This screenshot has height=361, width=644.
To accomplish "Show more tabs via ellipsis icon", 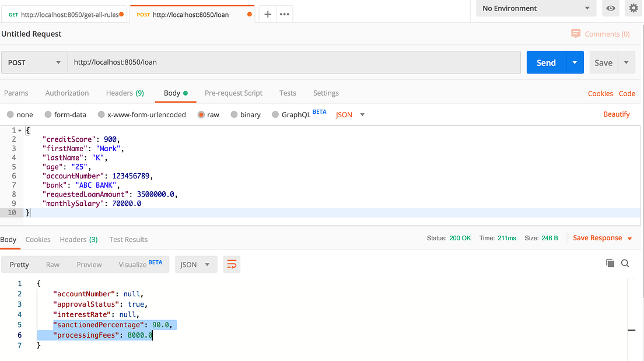I will pos(284,13).
